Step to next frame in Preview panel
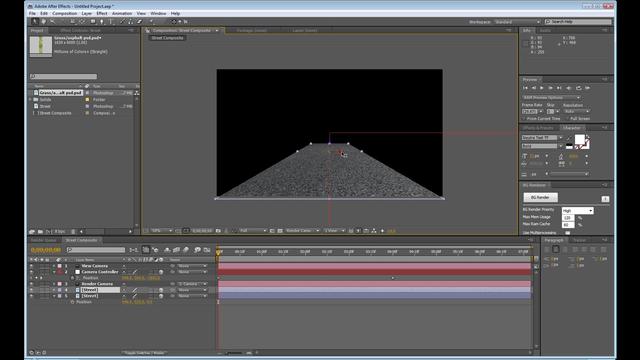 coord(551,88)
